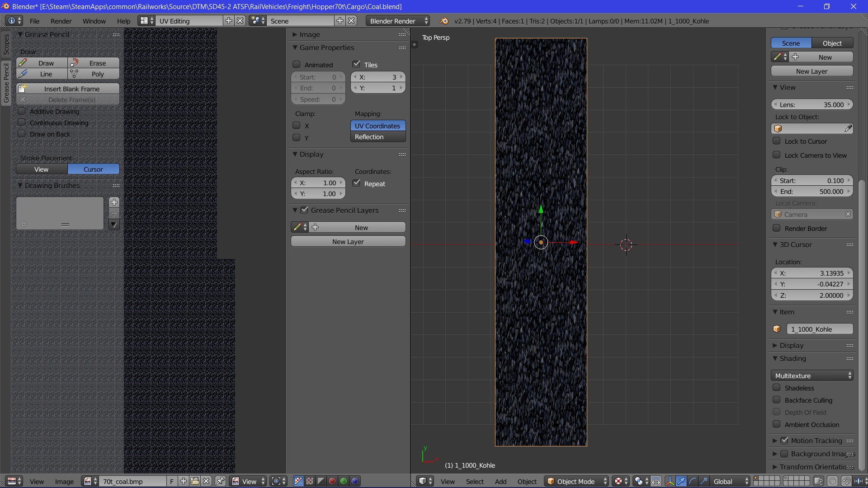Select Reflection mapping option
Viewport: 868px width, 488px height.
(x=377, y=137)
